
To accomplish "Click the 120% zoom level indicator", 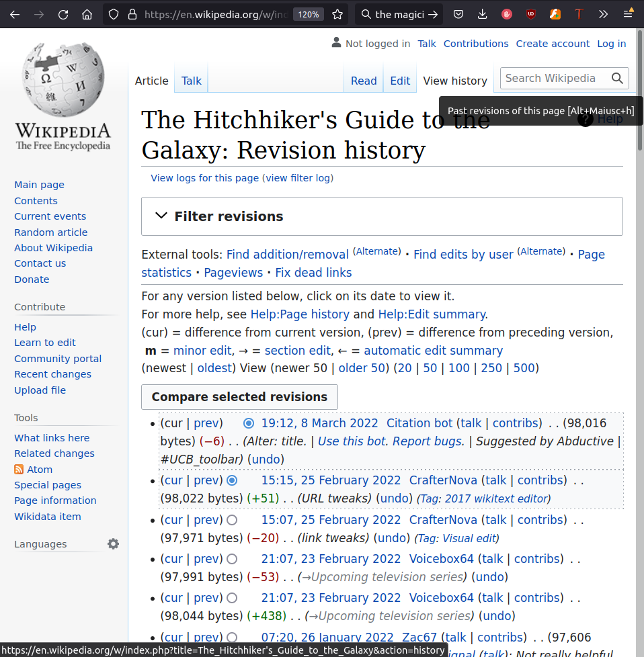I will (308, 15).
